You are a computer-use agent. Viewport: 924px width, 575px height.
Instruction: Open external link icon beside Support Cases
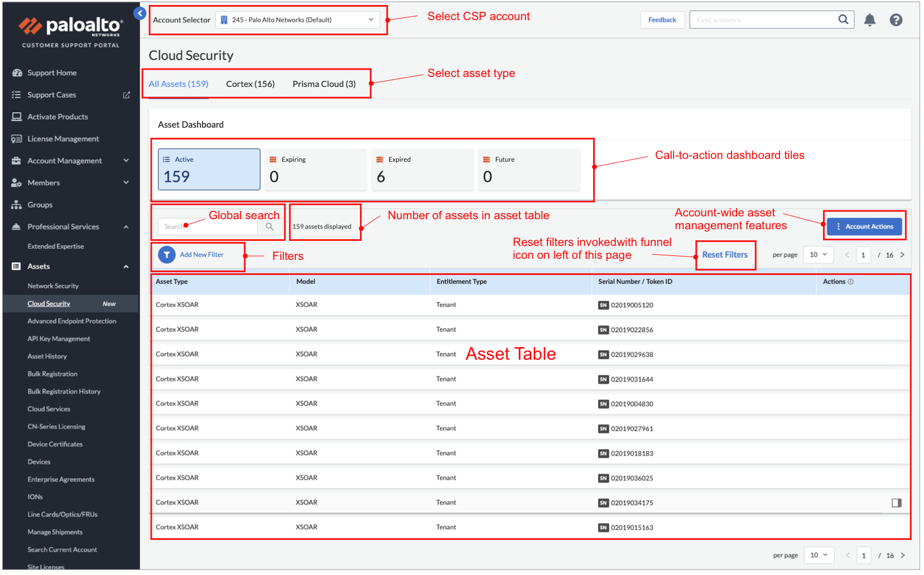(x=127, y=95)
